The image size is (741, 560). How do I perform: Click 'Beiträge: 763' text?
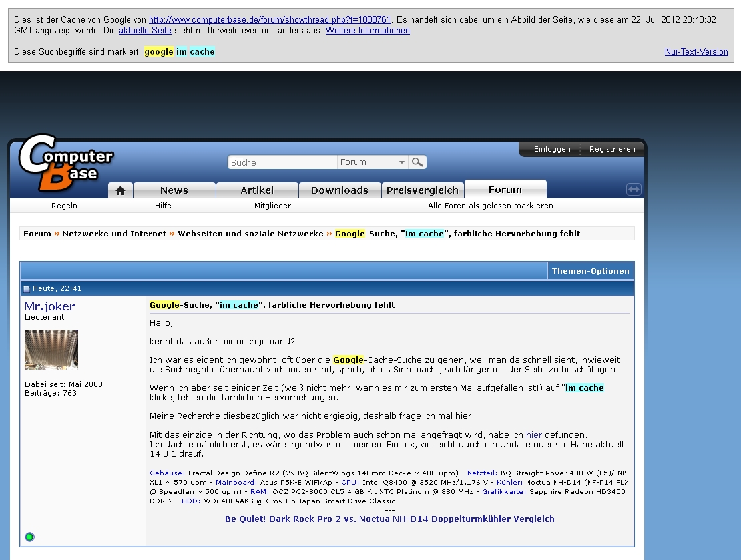51,393
